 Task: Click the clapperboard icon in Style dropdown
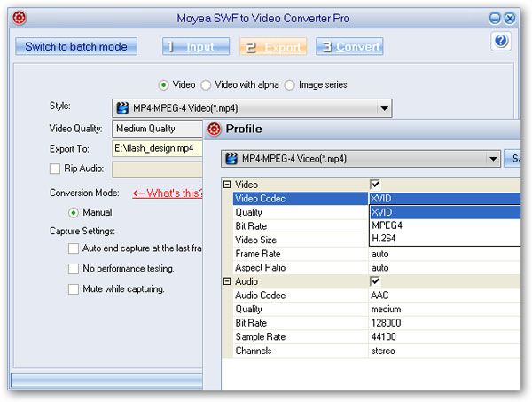pyautogui.click(x=122, y=108)
